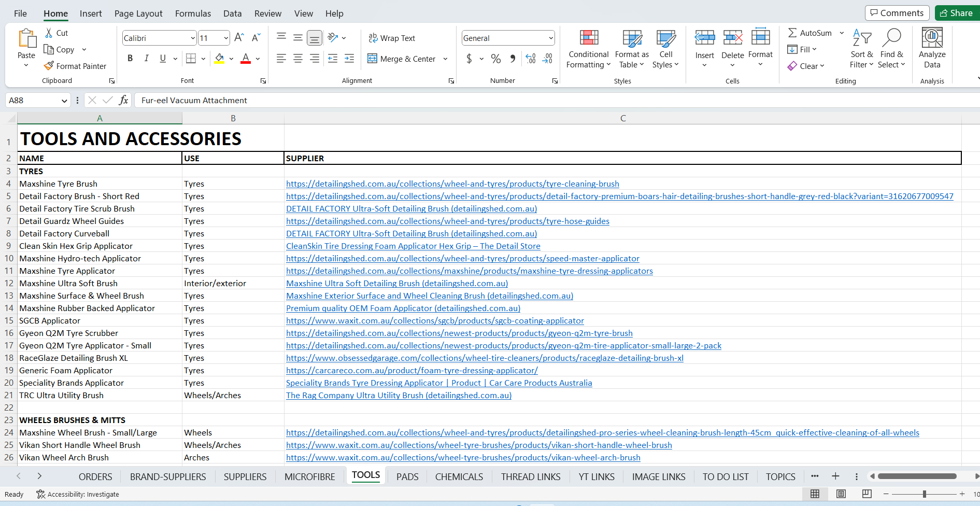Expand the Name Box dropdown arrow
The height and width of the screenshot is (506, 980).
pyautogui.click(x=64, y=101)
